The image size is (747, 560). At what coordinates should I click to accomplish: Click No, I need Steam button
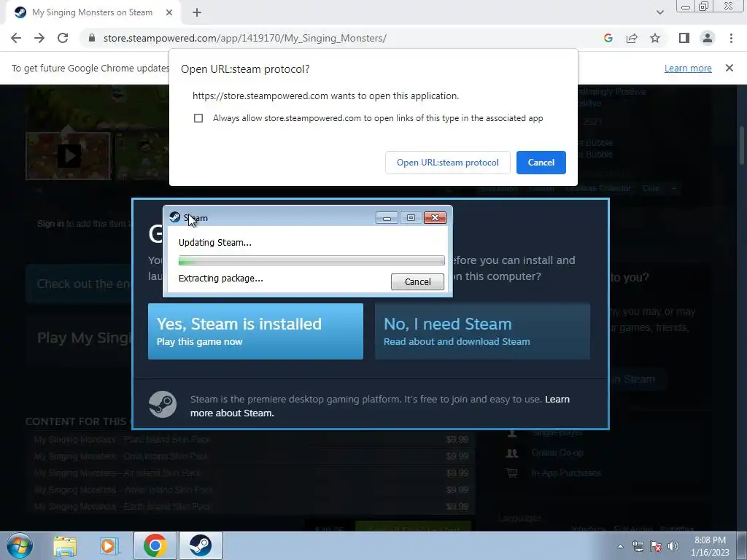pyautogui.click(x=482, y=332)
